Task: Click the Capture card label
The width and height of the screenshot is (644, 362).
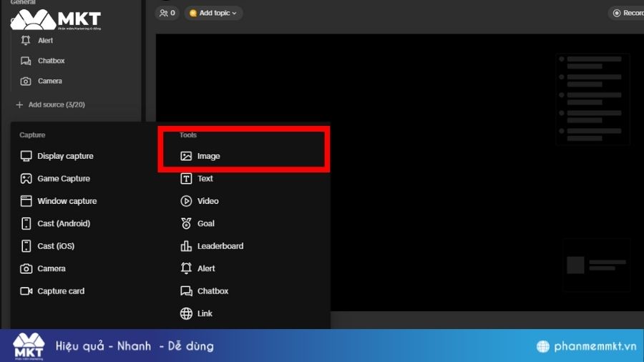Action: point(61,291)
